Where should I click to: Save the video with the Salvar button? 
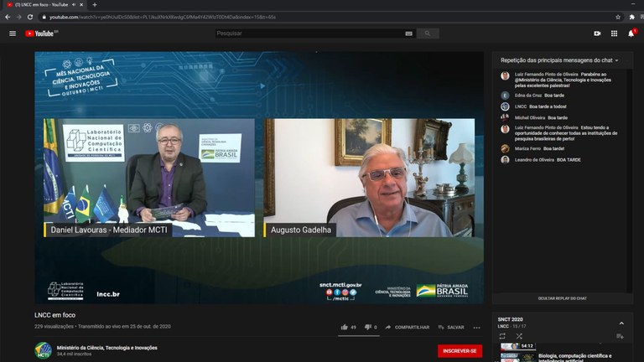point(451,327)
